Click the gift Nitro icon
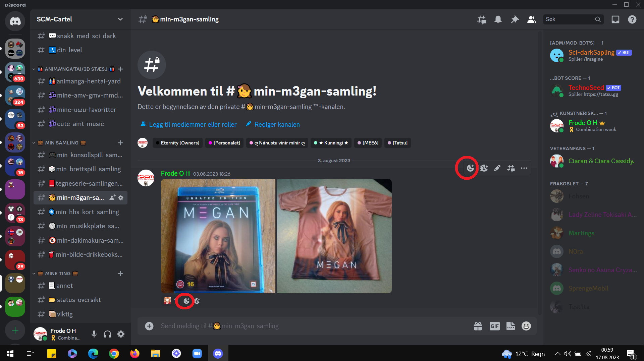The height and width of the screenshot is (361, 644). click(478, 326)
